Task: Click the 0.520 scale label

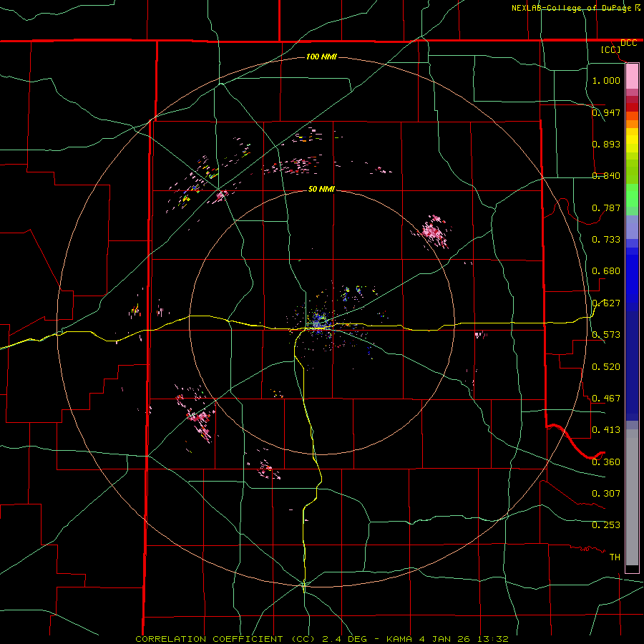Action: click(606, 367)
